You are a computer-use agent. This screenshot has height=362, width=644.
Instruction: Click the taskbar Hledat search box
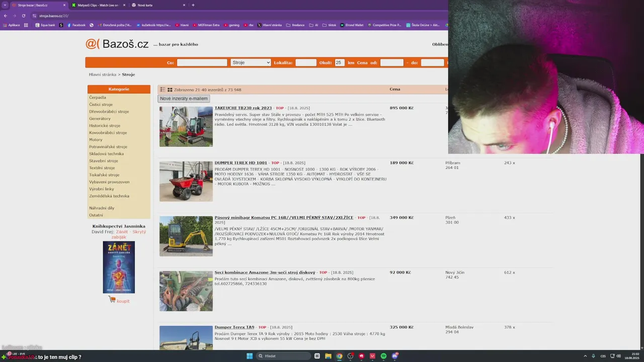[x=284, y=356]
